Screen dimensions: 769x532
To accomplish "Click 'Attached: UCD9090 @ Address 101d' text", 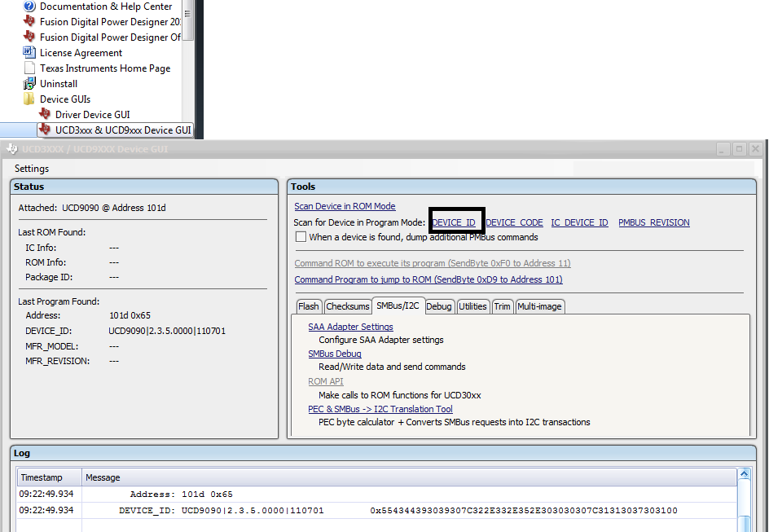I will 92,208.
